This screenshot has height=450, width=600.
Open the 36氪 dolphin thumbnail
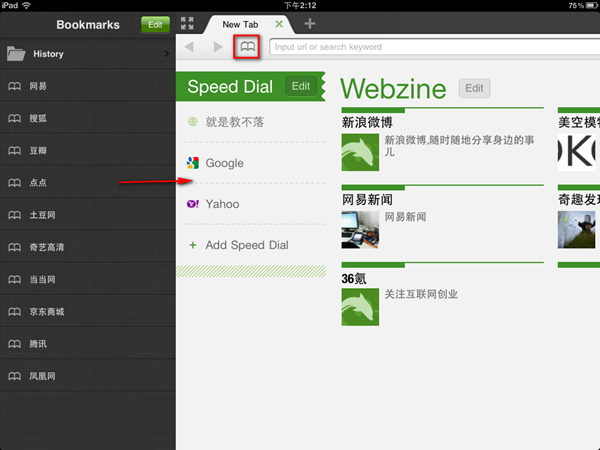pos(360,307)
